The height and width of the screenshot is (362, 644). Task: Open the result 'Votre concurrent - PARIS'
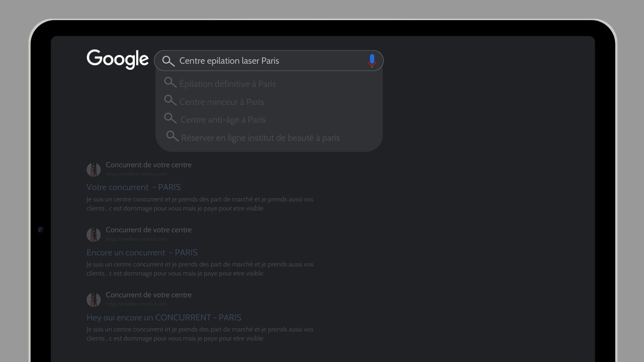pos(133,187)
